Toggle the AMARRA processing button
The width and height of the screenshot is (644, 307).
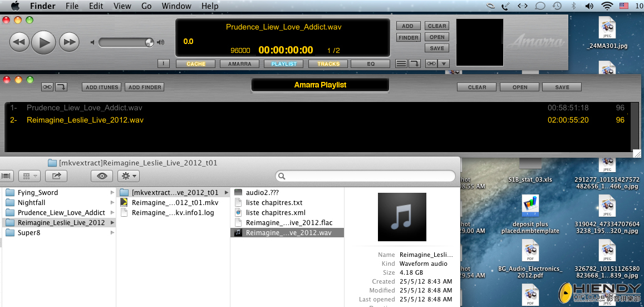click(x=240, y=64)
